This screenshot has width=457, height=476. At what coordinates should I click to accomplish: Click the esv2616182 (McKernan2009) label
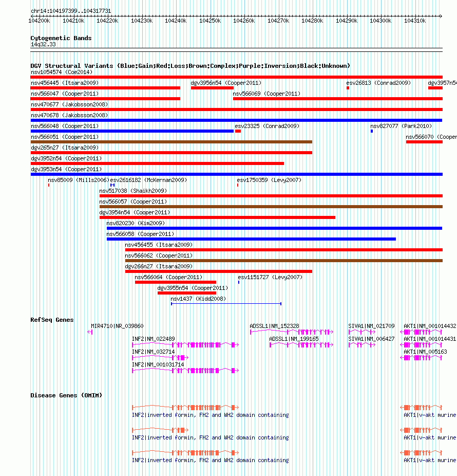click(148, 180)
